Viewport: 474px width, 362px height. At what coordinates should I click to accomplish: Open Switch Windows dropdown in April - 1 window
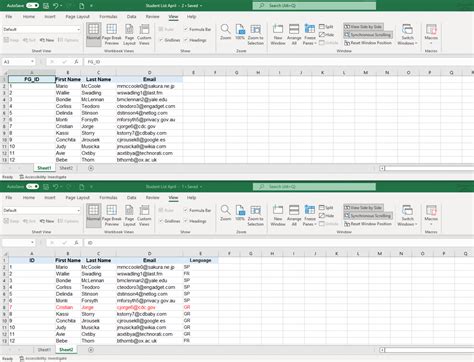click(x=407, y=215)
